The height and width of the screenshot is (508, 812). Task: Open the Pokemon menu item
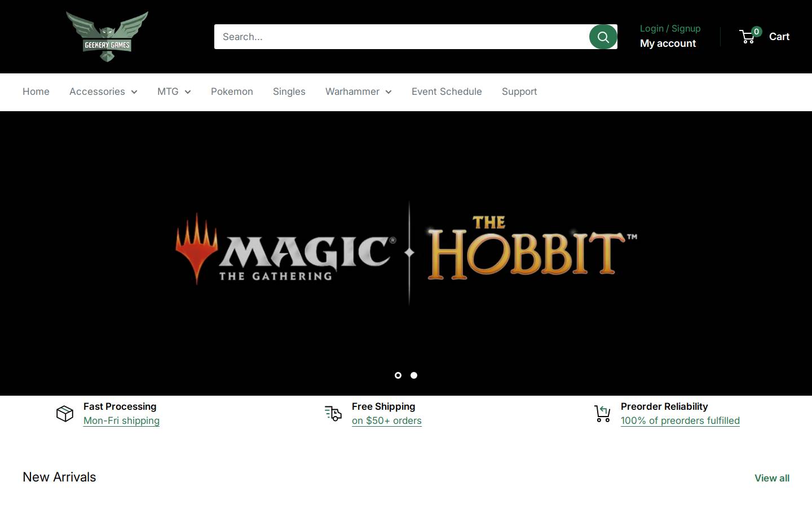point(232,91)
